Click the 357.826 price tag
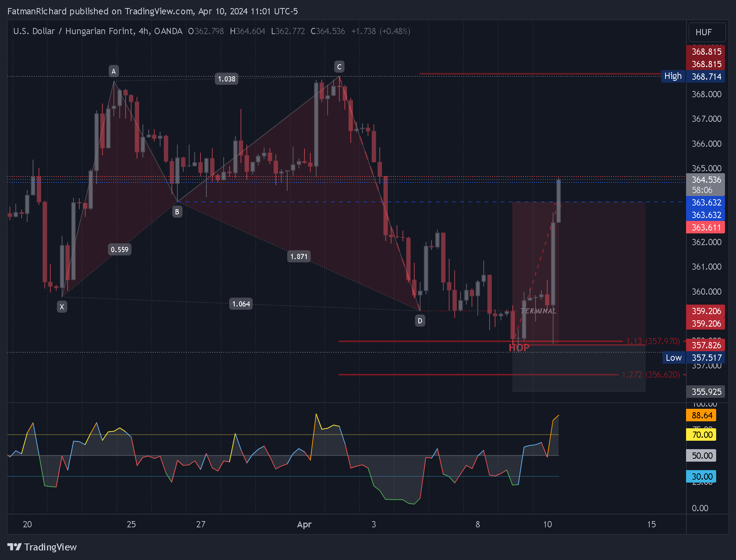 706,345
